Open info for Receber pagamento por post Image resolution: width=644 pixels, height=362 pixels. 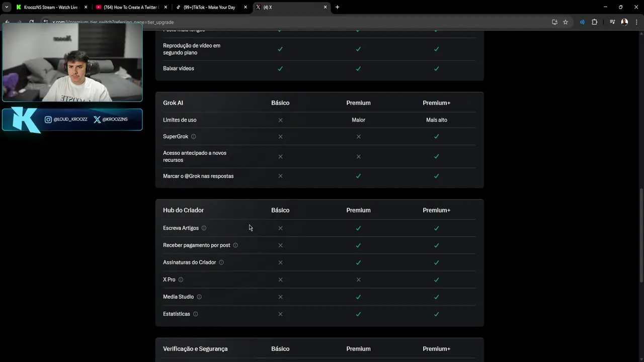pyautogui.click(x=235, y=245)
